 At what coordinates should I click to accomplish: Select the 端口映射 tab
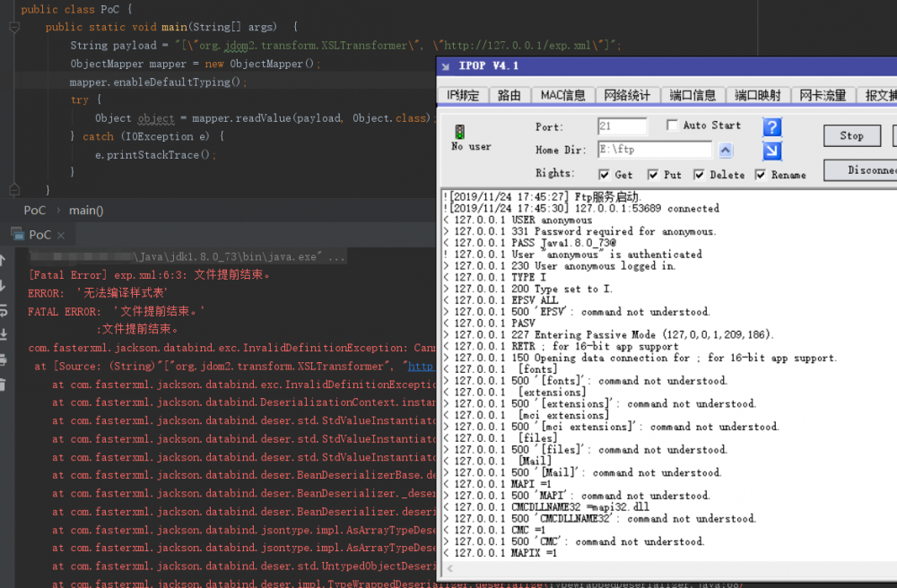point(758,95)
